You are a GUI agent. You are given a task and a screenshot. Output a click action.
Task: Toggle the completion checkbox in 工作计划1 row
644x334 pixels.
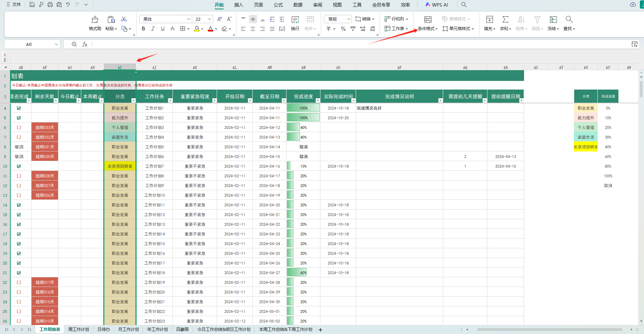pos(19,108)
